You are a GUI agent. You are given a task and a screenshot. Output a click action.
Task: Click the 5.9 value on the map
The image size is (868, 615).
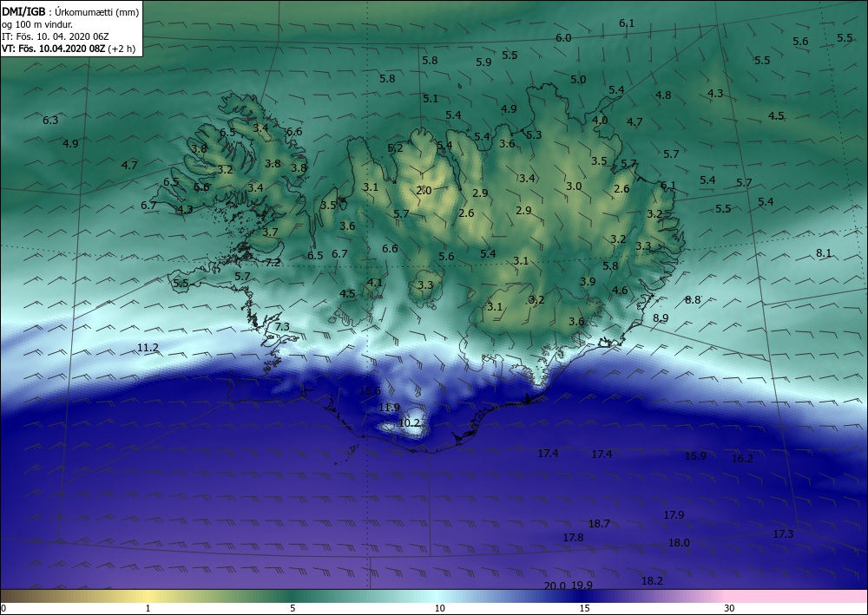(483, 62)
